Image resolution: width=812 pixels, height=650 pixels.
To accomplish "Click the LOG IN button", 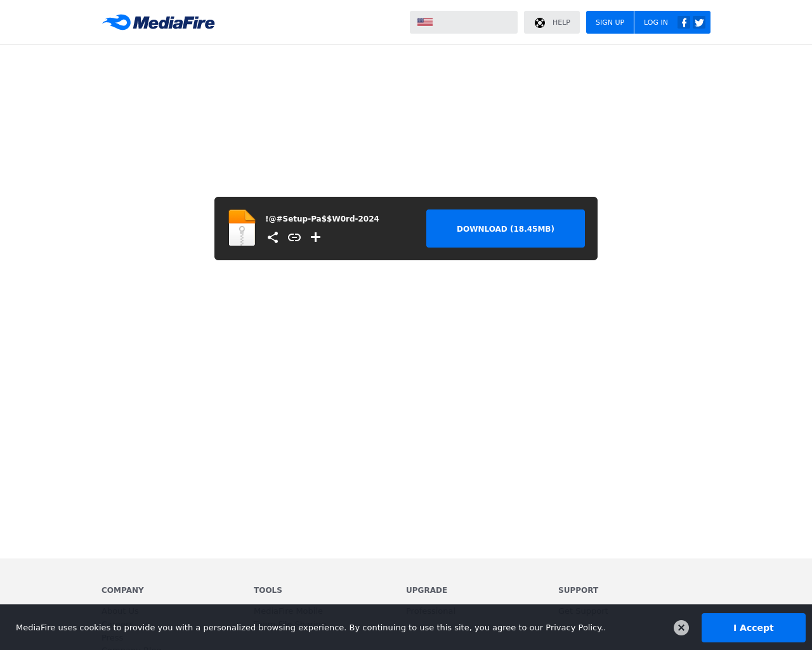I will click(655, 22).
